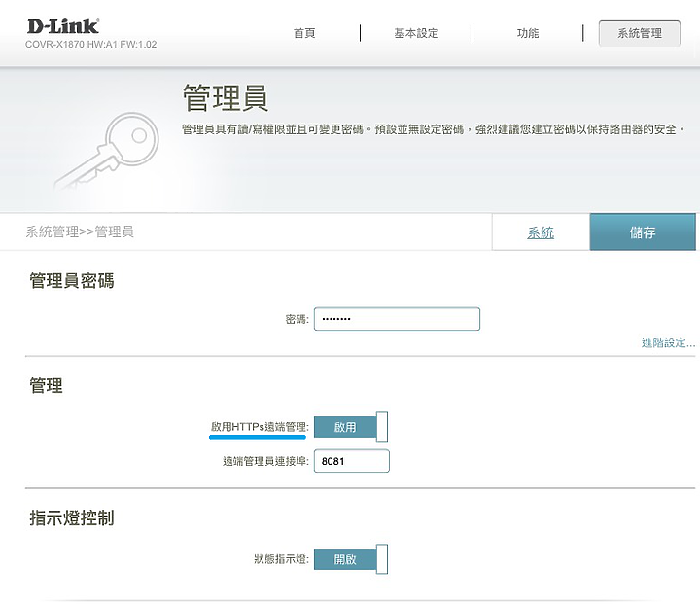Click the 管理員 page title
The height and width of the screenshot is (606, 700).
[x=226, y=97]
